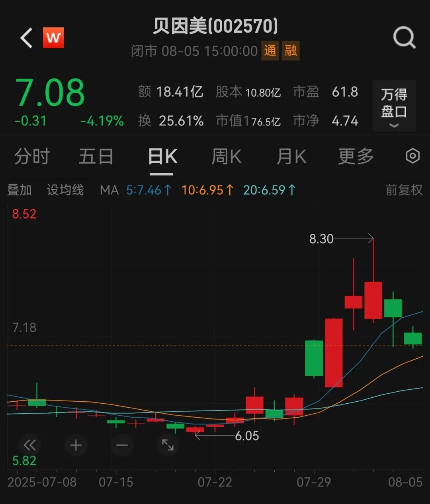The height and width of the screenshot is (504, 430).
Task: Click the zoom out minus icon
Action: click(122, 445)
